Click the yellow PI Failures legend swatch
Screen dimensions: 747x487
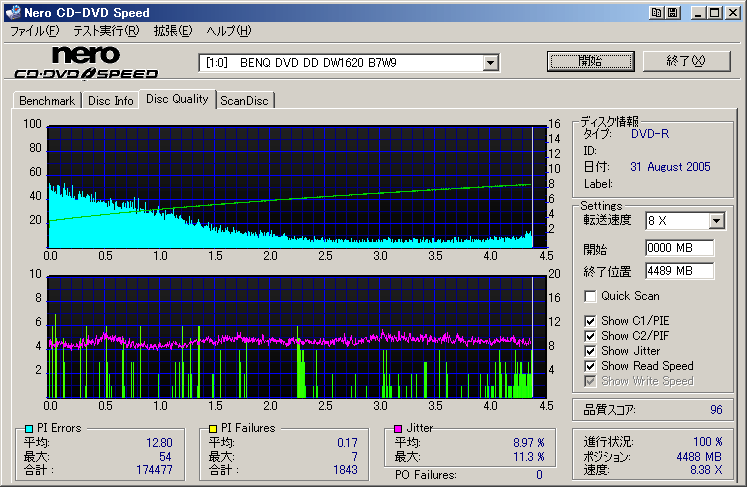coord(213,429)
